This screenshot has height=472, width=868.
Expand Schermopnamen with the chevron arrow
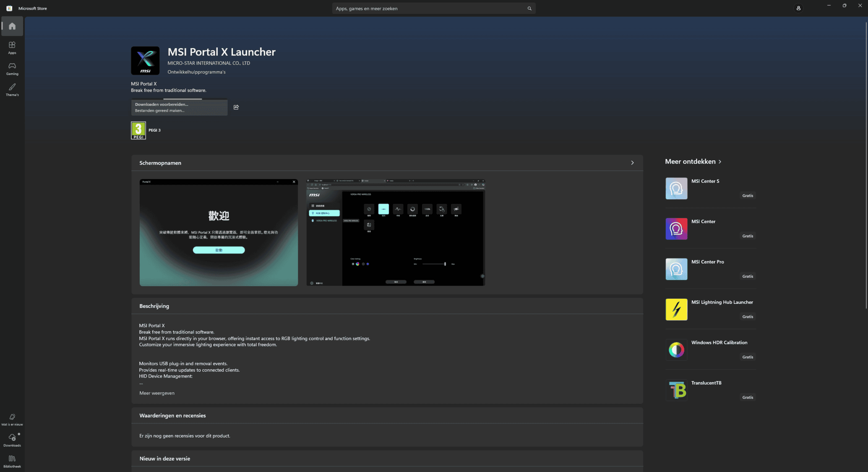[x=632, y=163]
